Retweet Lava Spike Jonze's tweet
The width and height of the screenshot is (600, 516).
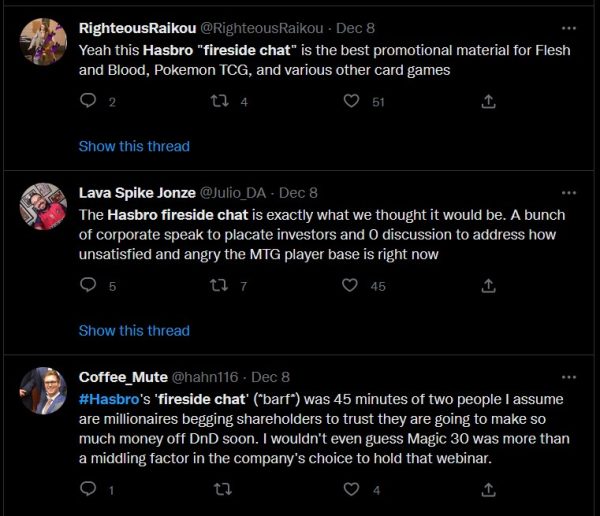(x=217, y=286)
